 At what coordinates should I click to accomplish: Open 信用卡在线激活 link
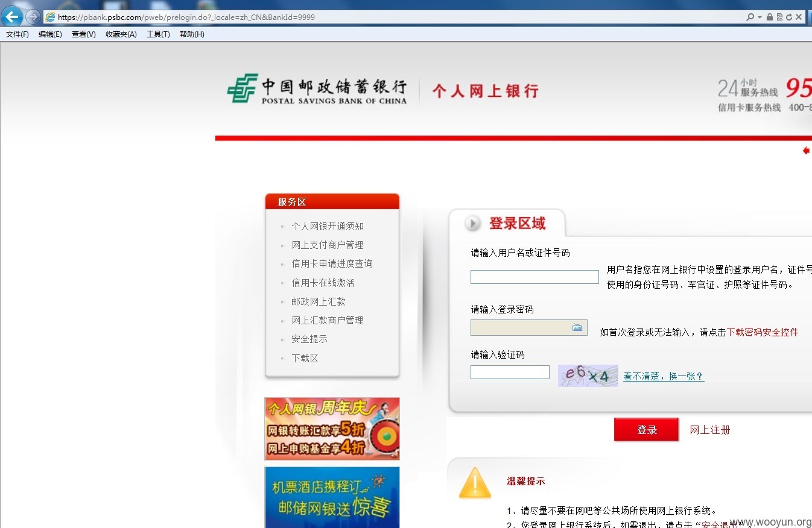(323, 283)
